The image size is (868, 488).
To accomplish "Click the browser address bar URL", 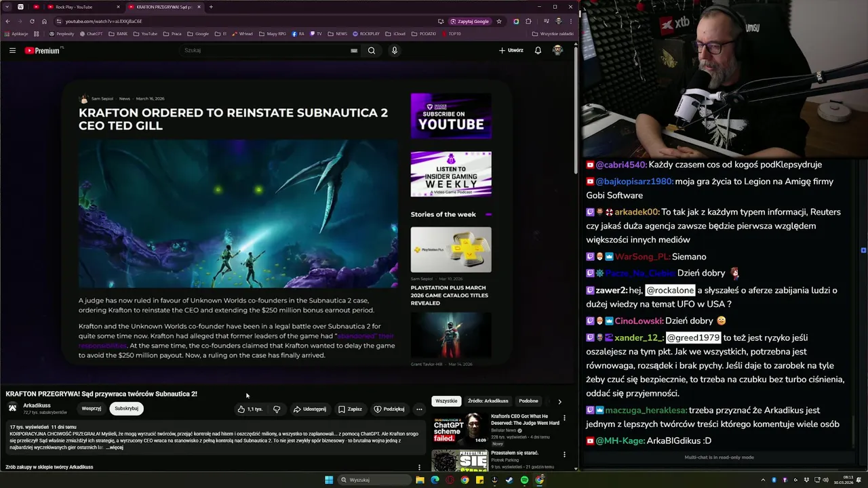I will [104, 21].
